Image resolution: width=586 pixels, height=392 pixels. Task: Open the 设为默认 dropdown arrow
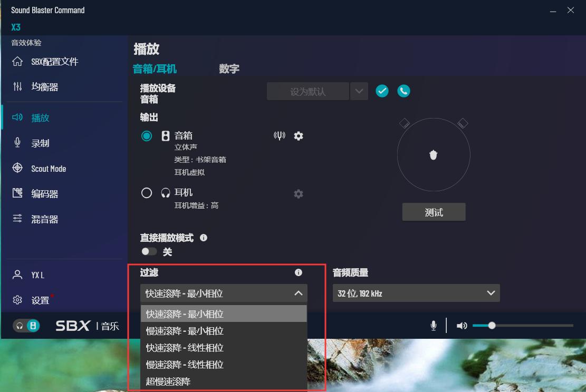359,91
